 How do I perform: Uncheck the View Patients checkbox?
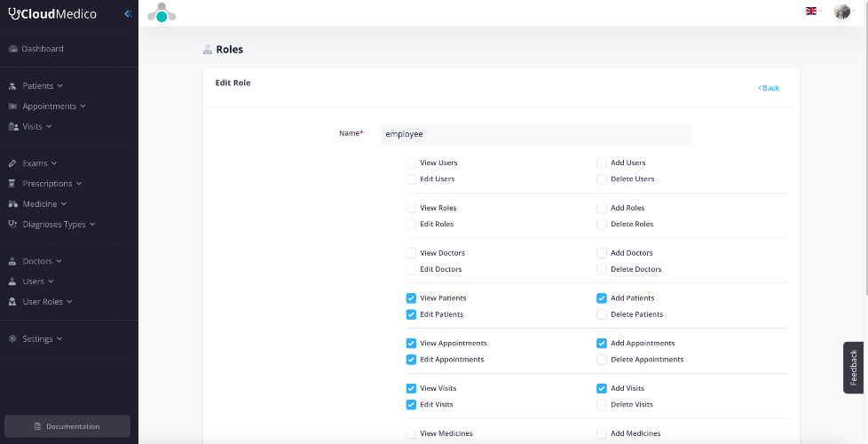411,297
